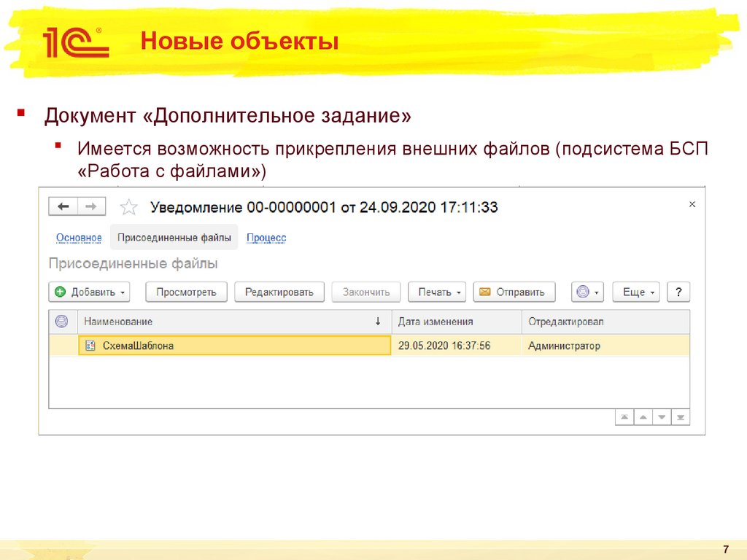747x560 pixels.
Task: Click the move-up arrow below the list
Action: tap(643, 416)
